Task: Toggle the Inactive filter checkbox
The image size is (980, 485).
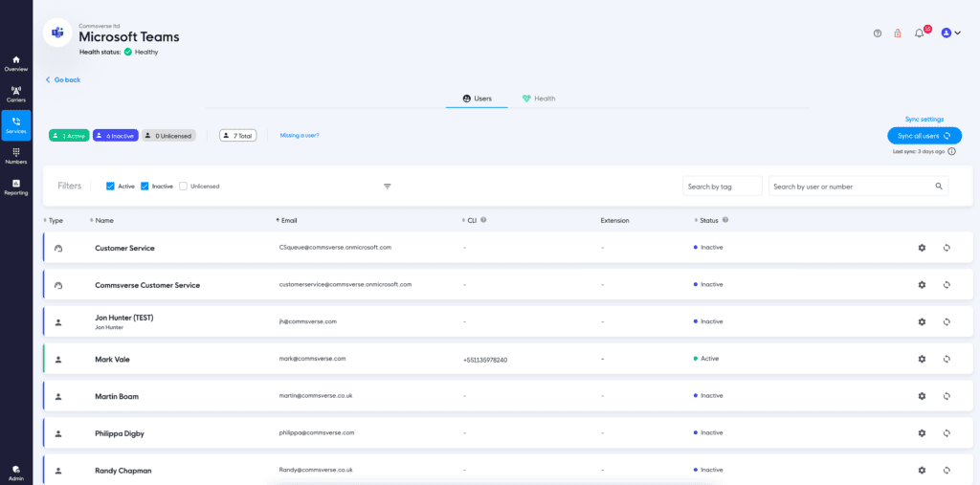Action: pos(145,187)
